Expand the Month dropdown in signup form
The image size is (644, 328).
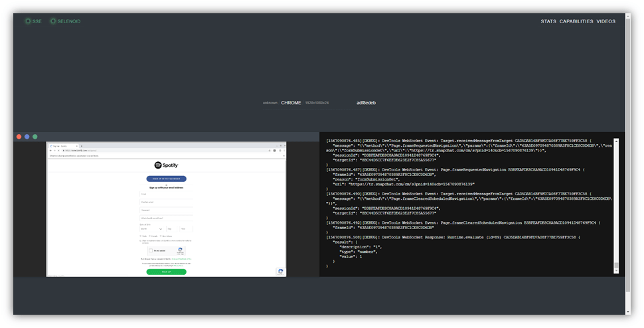pyautogui.click(x=152, y=228)
